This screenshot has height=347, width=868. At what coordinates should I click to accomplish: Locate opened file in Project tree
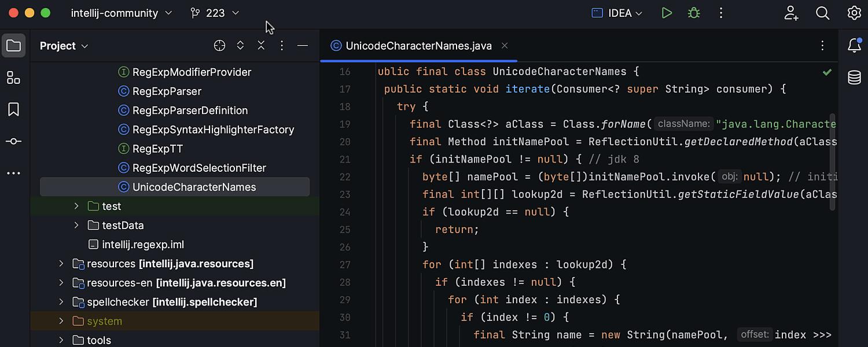point(219,45)
